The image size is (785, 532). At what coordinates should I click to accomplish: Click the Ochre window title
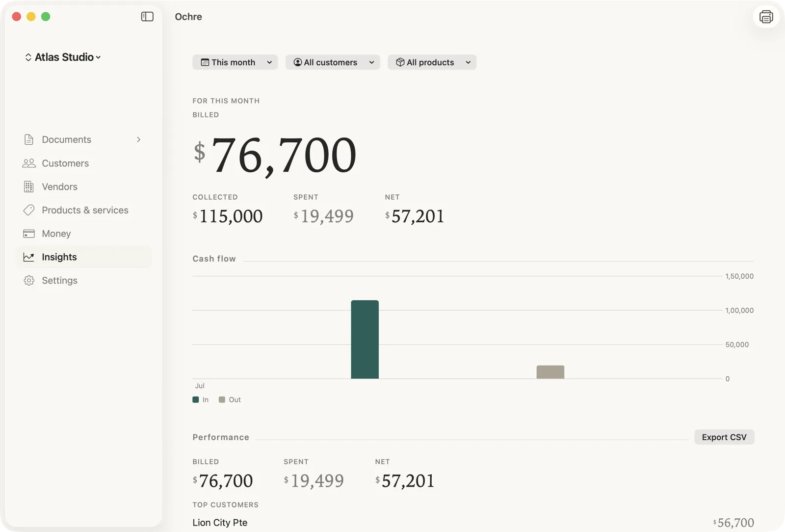click(x=188, y=17)
